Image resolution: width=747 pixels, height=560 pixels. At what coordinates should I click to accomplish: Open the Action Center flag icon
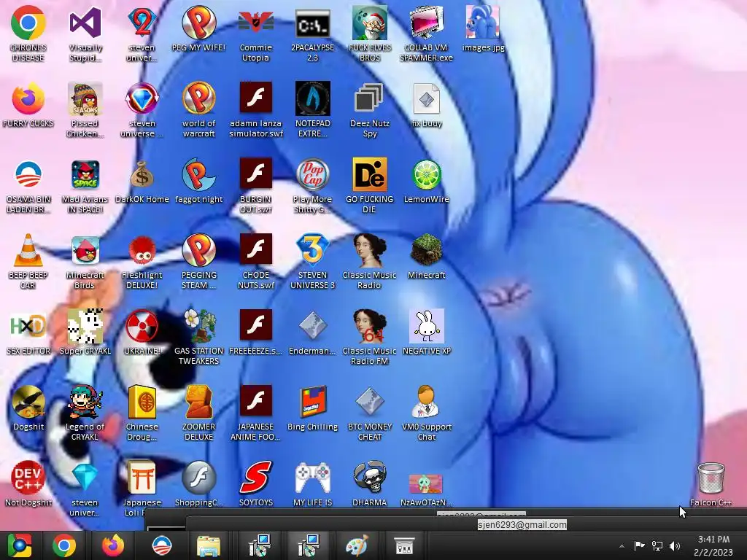[x=639, y=545]
